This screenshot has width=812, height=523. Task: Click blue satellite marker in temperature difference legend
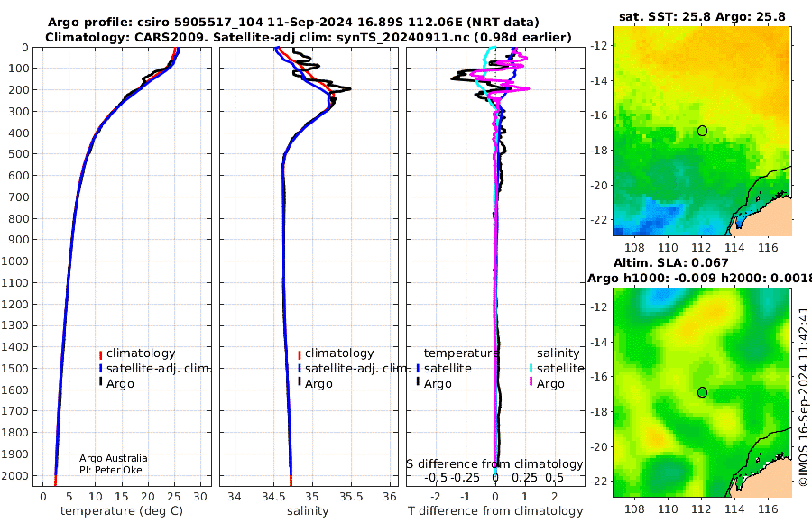(x=418, y=369)
